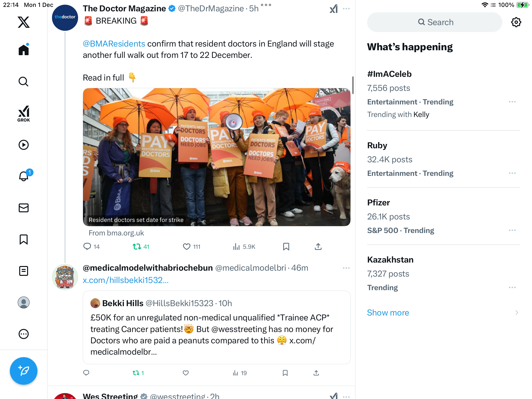Open the sidebar search icon
The height and width of the screenshot is (399, 532).
(24, 82)
